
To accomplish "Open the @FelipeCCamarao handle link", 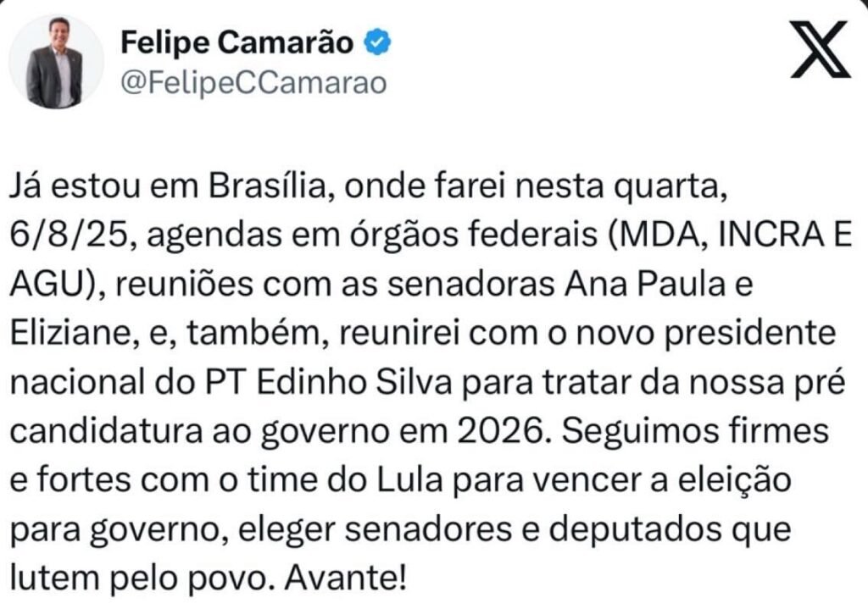I will pyautogui.click(x=254, y=83).
